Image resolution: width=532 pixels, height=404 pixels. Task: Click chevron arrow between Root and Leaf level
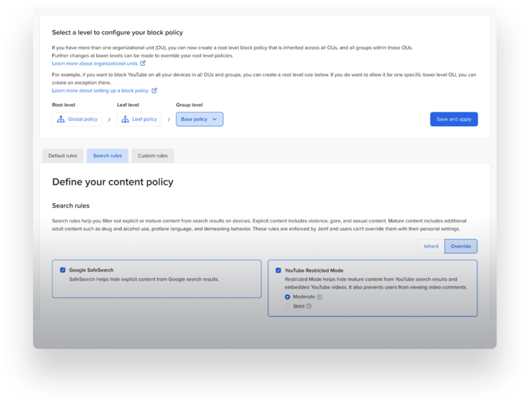(110, 119)
